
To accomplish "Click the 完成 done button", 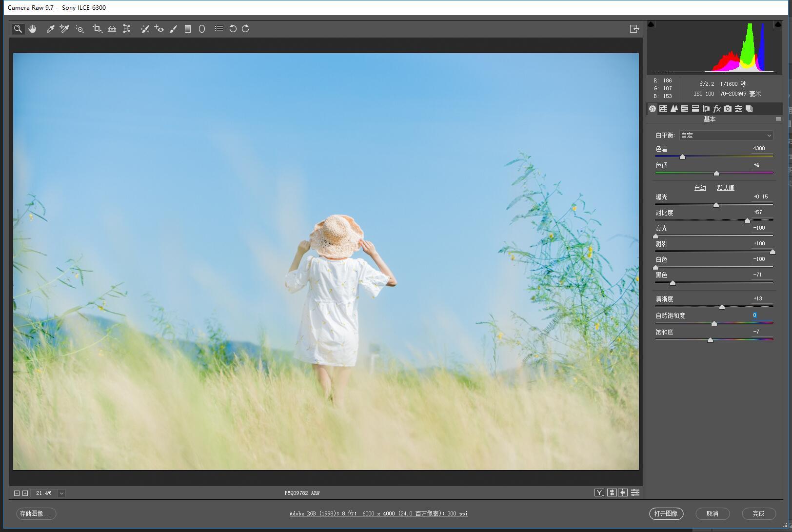I will 759,513.
